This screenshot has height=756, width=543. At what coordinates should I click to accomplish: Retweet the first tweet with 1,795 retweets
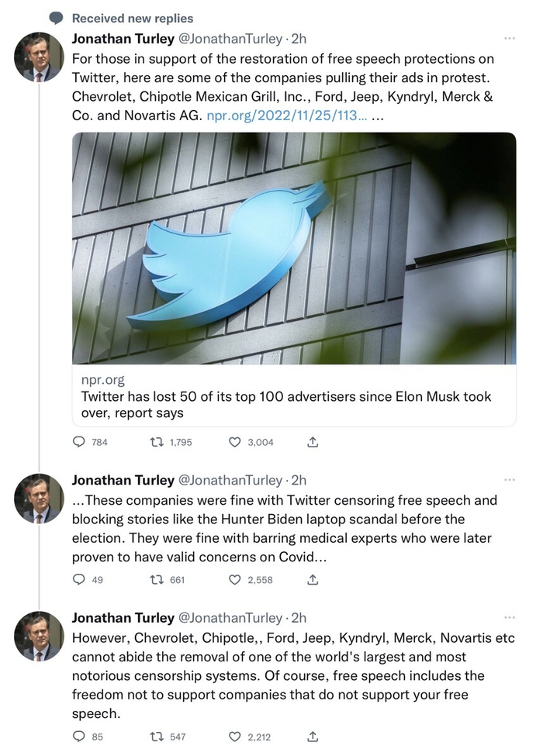(x=156, y=442)
